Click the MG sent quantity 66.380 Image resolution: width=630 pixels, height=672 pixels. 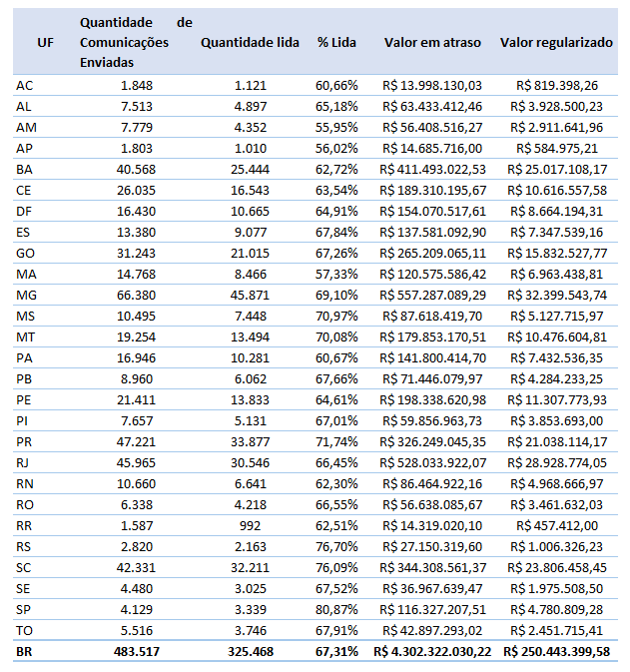(135, 295)
